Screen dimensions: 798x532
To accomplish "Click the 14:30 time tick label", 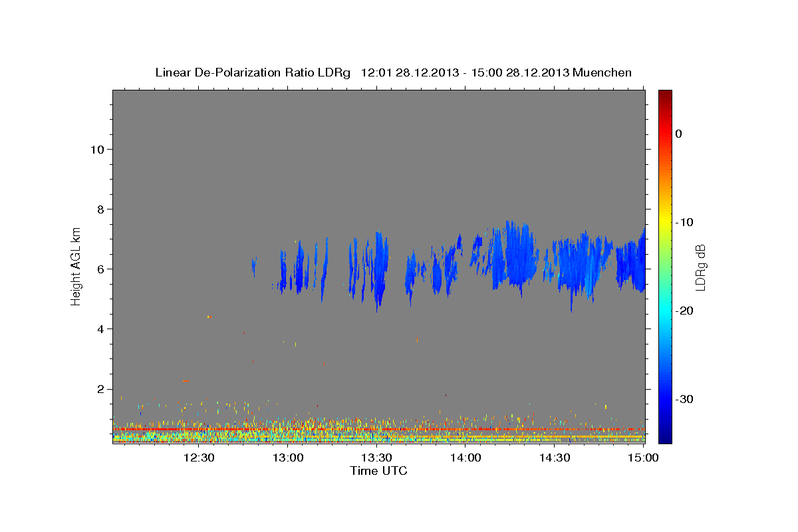I will click(x=554, y=458).
